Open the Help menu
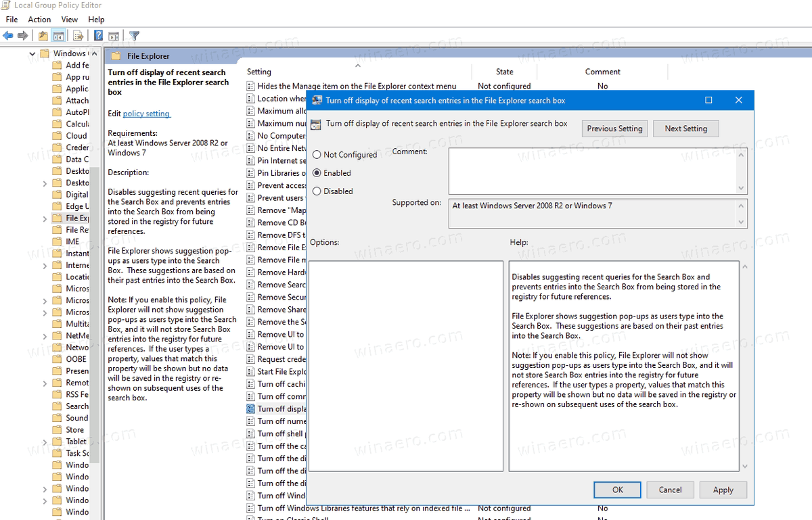This screenshot has width=812, height=520. (x=96, y=20)
